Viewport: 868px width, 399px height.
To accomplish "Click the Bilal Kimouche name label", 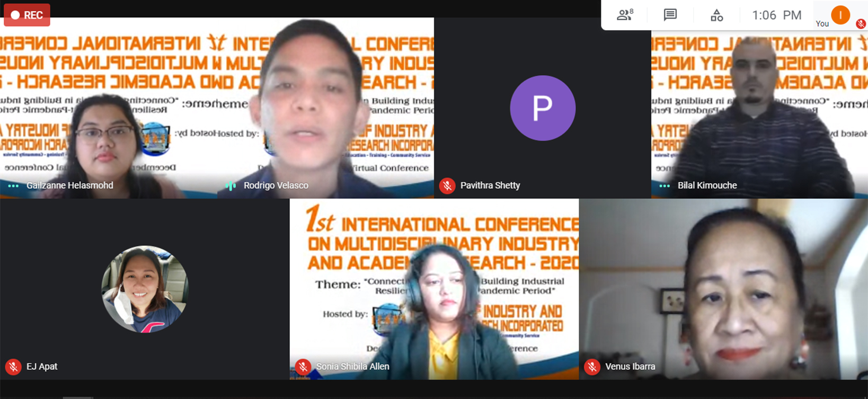I will (x=707, y=185).
